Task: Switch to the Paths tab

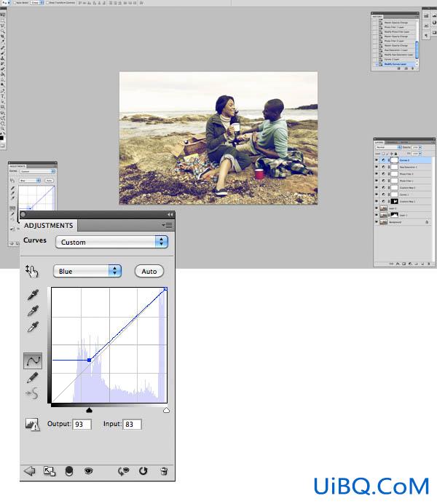Action: point(404,143)
